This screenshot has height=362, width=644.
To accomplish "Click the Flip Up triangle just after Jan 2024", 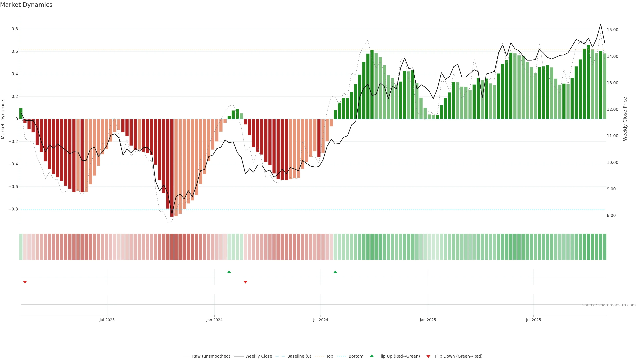I will click(x=229, y=272).
